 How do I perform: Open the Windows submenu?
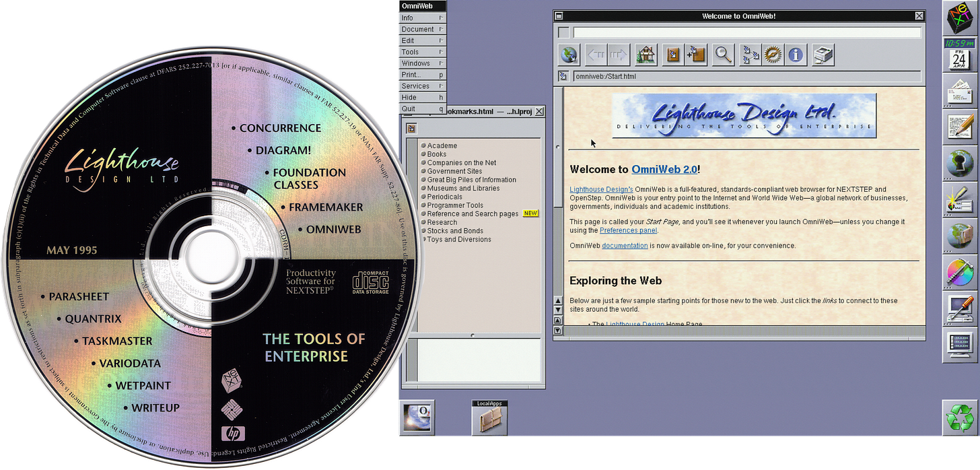pos(423,63)
